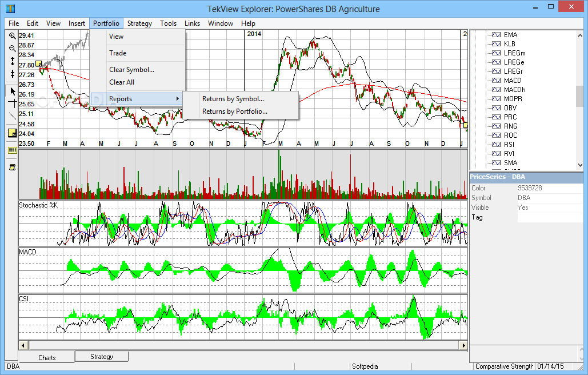The height and width of the screenshot is (375, 588).
Task: Select the Zoom In tool
Action: coord(13,36)
